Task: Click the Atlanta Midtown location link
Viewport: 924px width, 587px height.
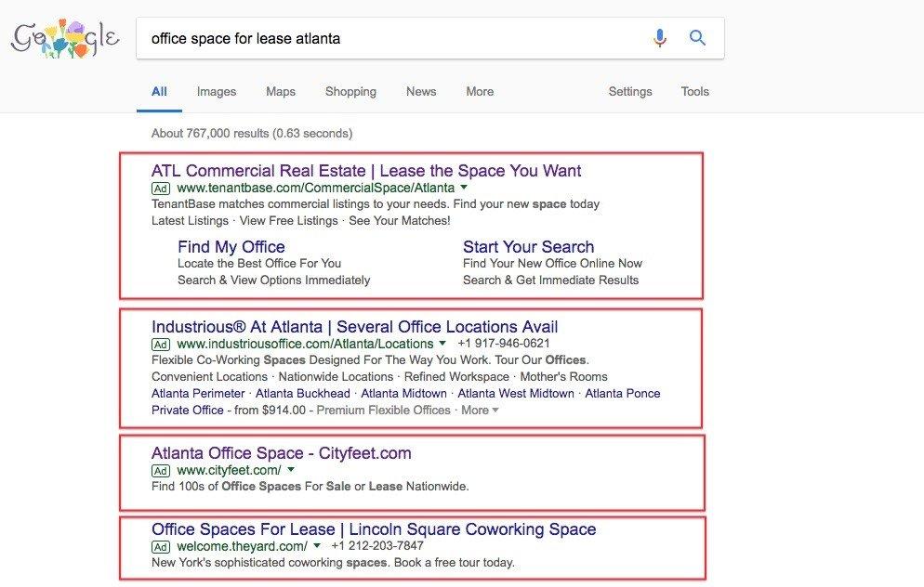Action: (403, 393)
